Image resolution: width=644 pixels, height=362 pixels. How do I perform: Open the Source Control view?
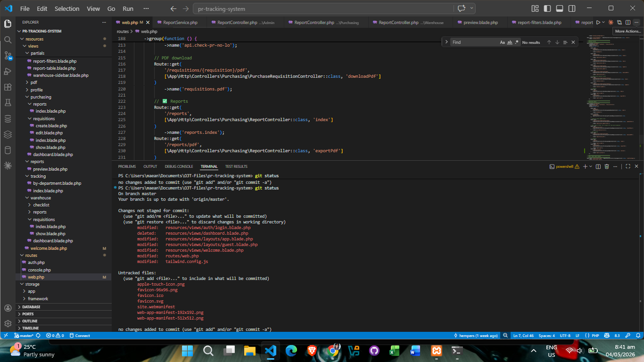tap(8, 56)
